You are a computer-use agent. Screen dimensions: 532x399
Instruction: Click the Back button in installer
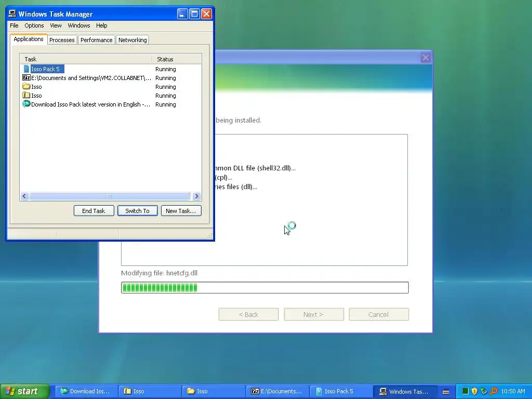tap(248, 314)
